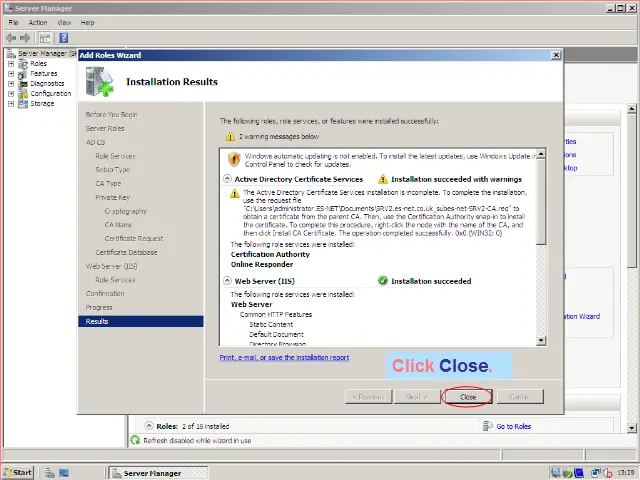This screenshot has height=480, width=640.
Task: Collapse the Web Server (IIS) section
Action: 227,281
